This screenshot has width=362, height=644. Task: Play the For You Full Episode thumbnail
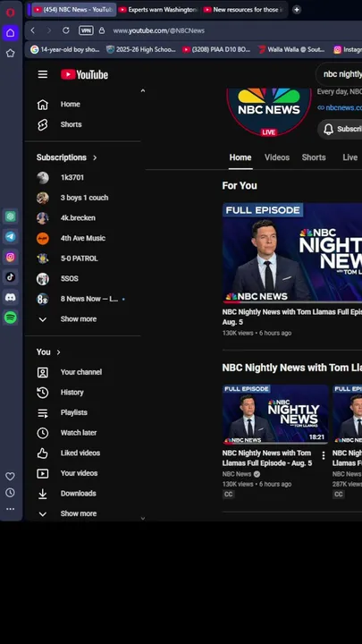tap(292, 252)
